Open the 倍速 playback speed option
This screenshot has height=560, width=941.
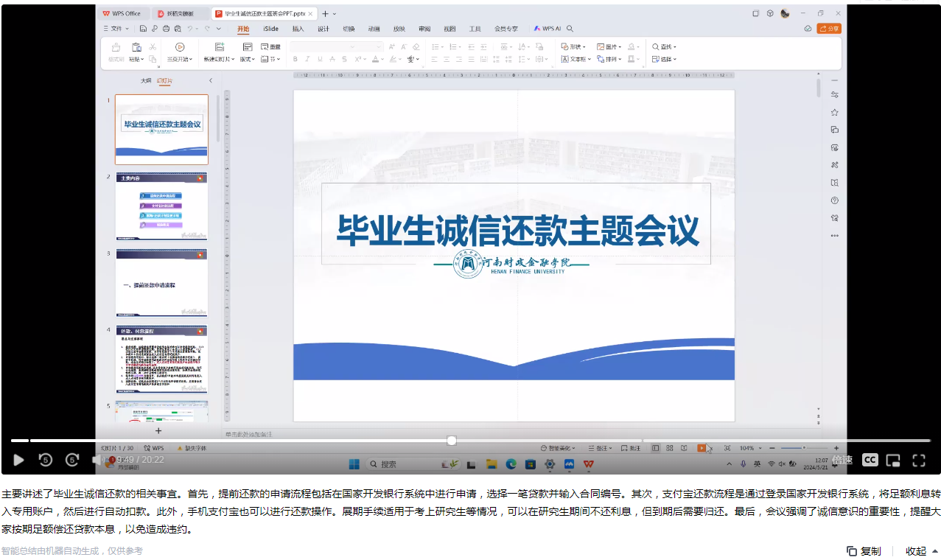842,460
